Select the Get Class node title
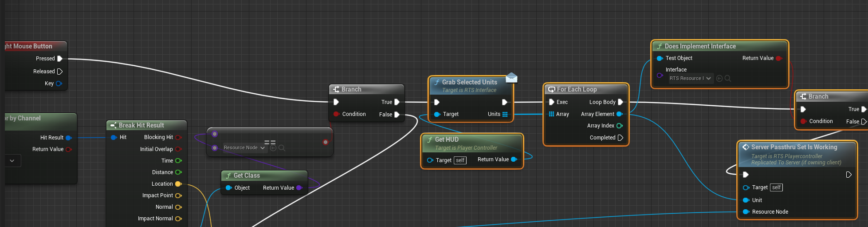Viewport: 868px width, 227px height. tap(247, 175)
